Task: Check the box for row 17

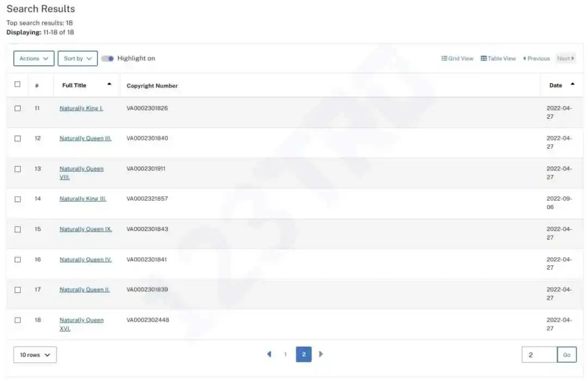Action: (x=17, y=290)
